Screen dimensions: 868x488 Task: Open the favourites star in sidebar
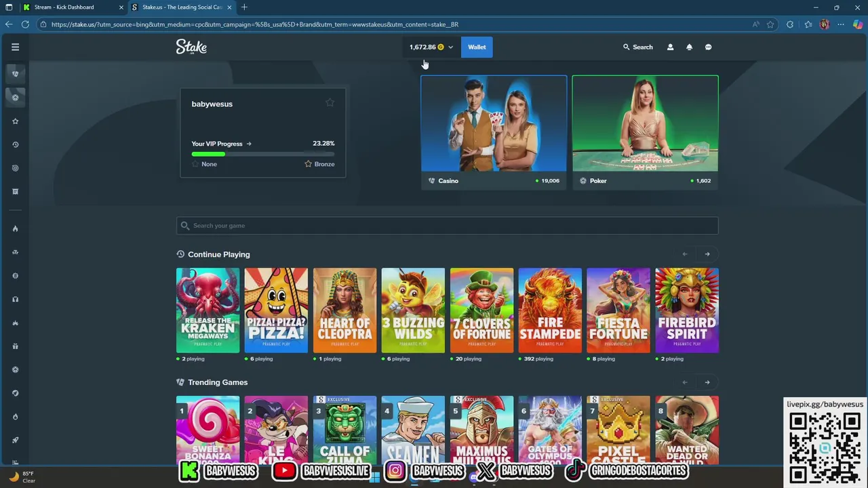point(15,121)
